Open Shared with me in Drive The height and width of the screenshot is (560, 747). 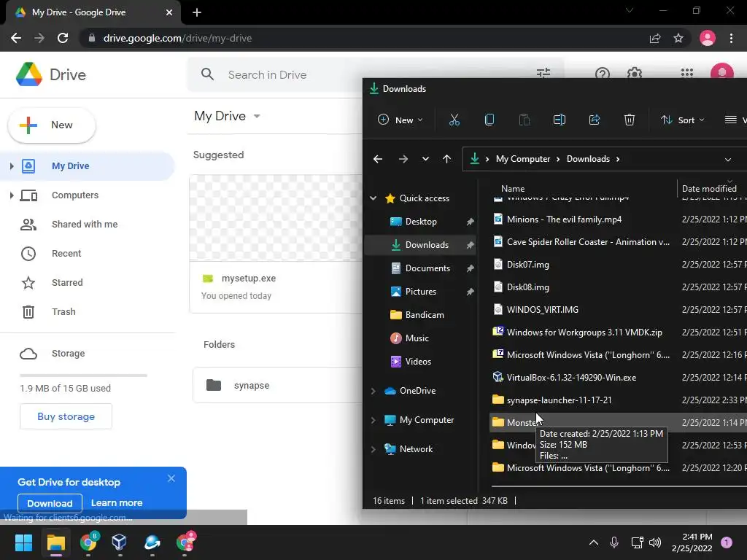85,225
